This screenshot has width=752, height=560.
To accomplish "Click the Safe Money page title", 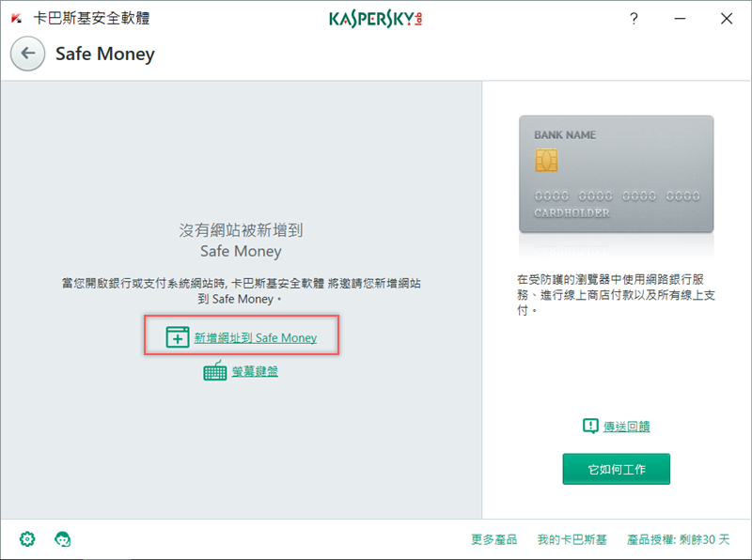I will pyautogui.click(x=105, y=54).
